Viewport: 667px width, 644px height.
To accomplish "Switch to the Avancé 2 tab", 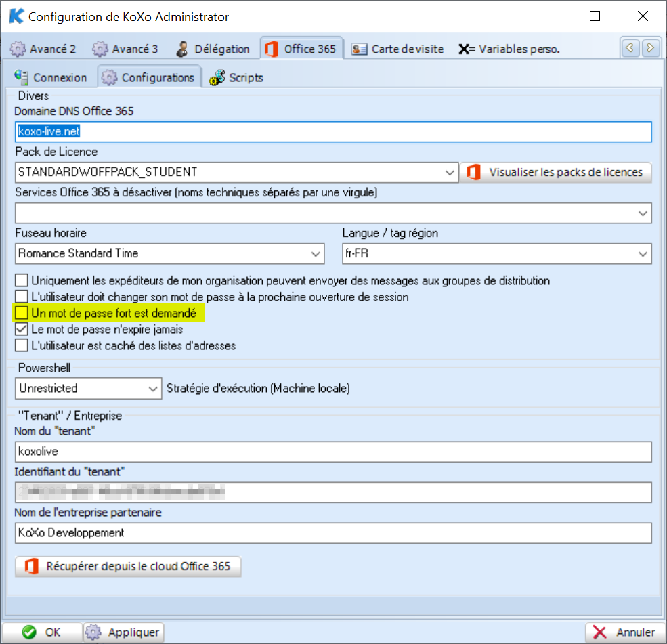I will coord(43,49).
